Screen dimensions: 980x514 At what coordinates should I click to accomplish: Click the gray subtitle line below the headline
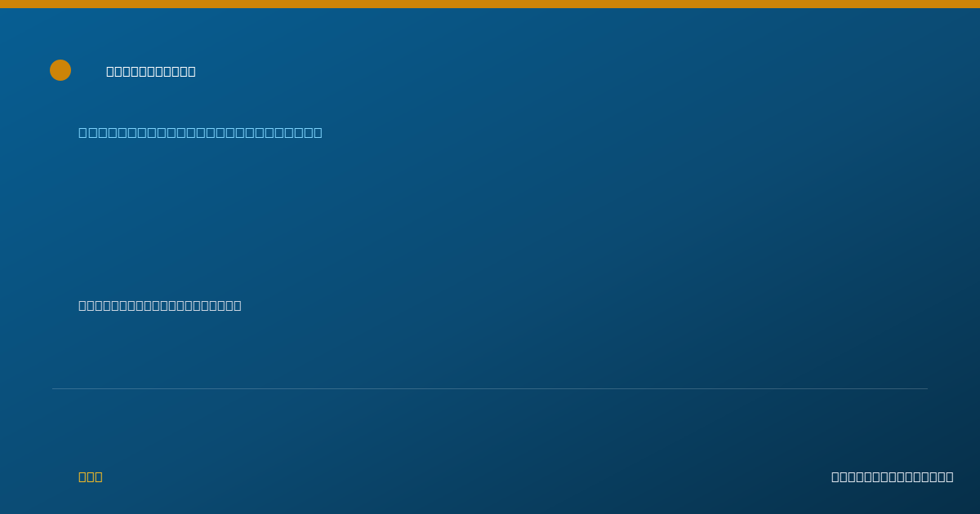[x=160, y=305]
